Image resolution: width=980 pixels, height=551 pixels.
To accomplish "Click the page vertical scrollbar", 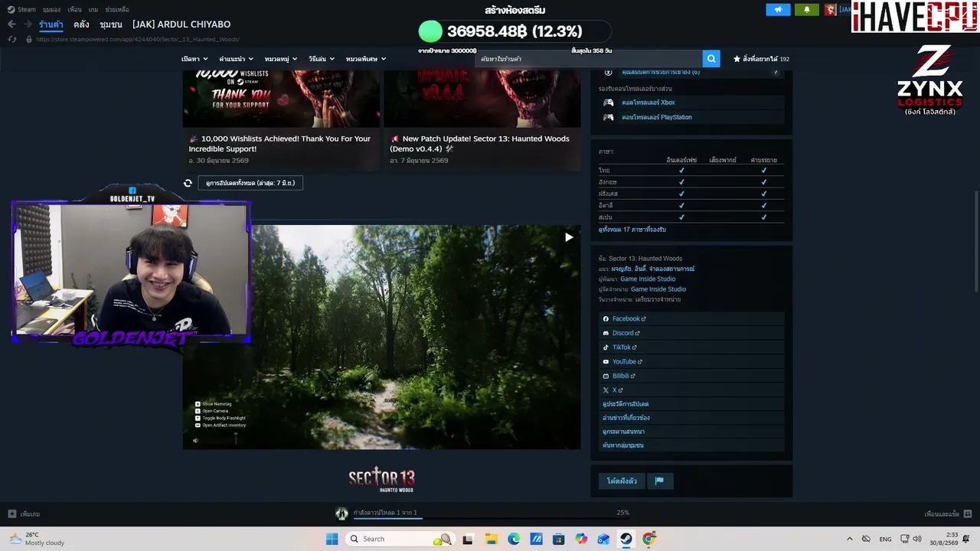I will click(x=976, y=240).
